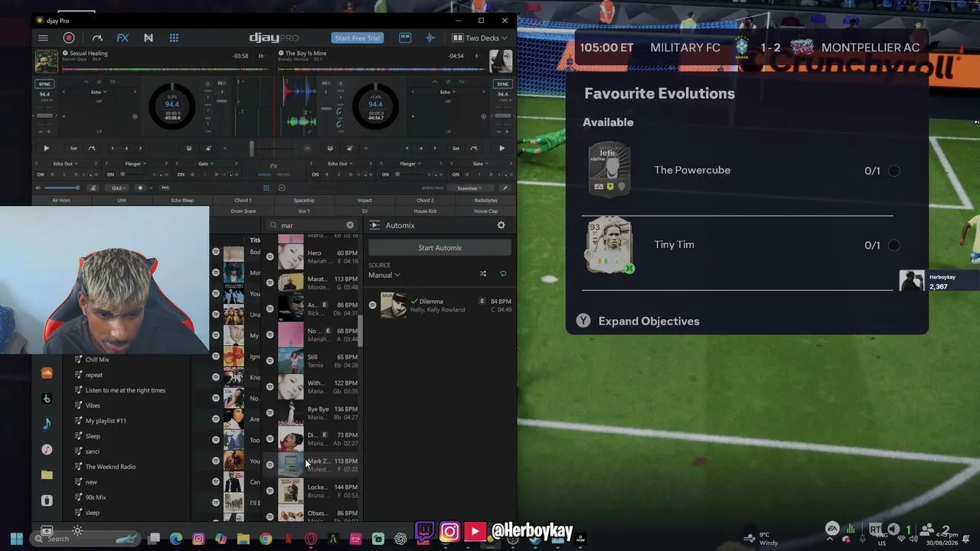Open the Chill Mix playlist

97,360
